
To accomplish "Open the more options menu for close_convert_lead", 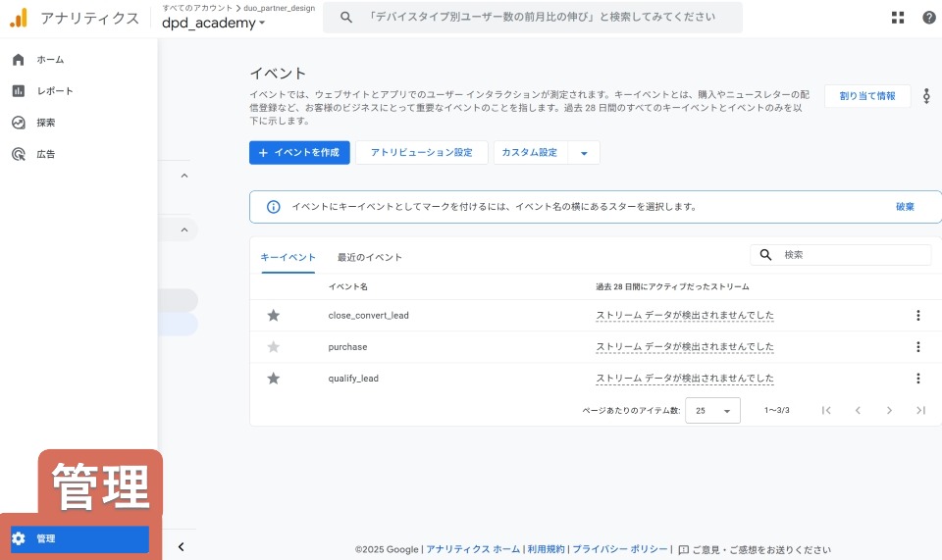I will pos(917,316).
